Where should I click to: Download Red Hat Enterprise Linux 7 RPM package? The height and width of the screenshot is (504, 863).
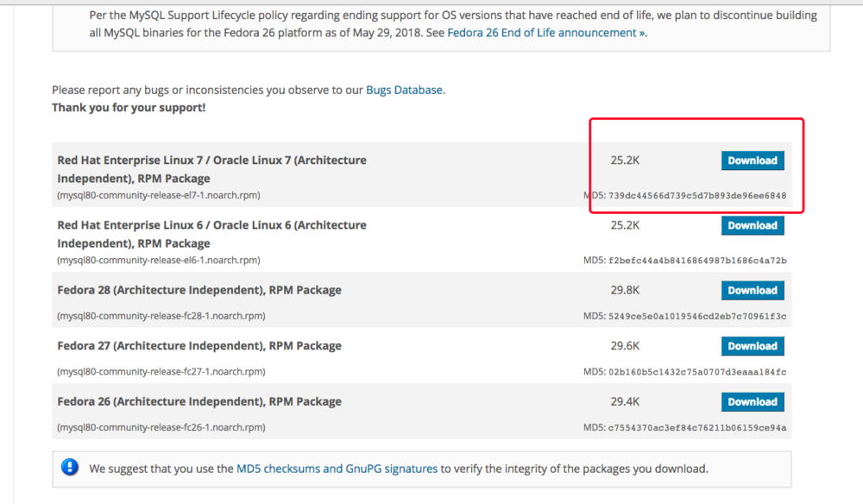coord(753,161)
